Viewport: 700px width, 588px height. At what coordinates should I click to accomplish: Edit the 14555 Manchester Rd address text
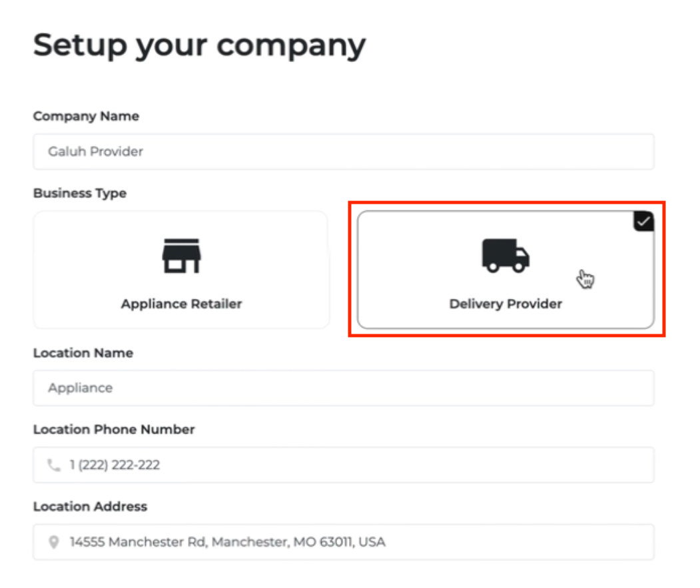(227, 542)
